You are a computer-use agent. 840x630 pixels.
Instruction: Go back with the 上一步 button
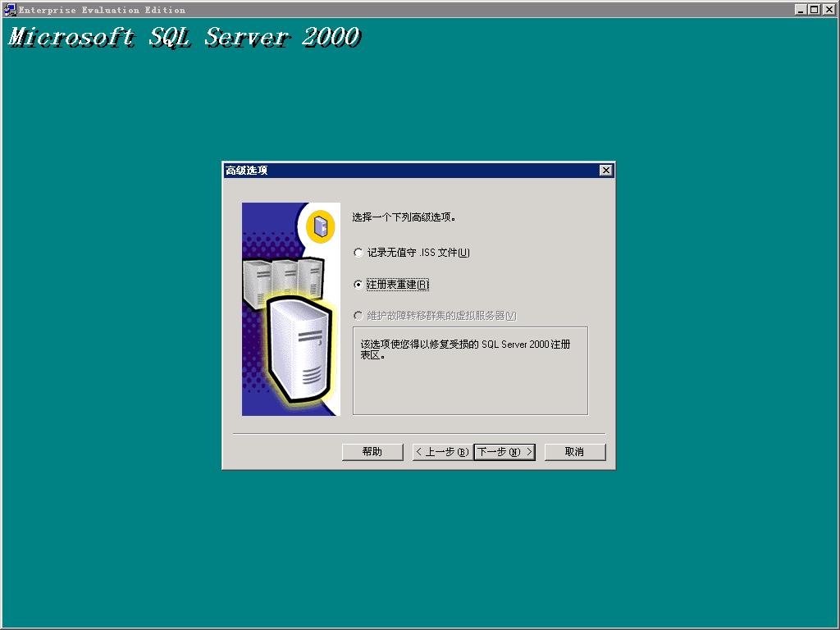442,452
